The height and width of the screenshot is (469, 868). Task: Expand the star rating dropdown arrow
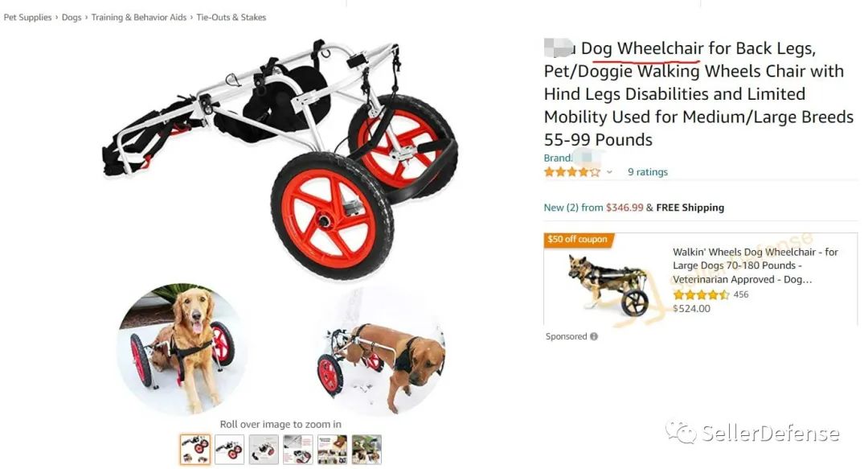609,172
